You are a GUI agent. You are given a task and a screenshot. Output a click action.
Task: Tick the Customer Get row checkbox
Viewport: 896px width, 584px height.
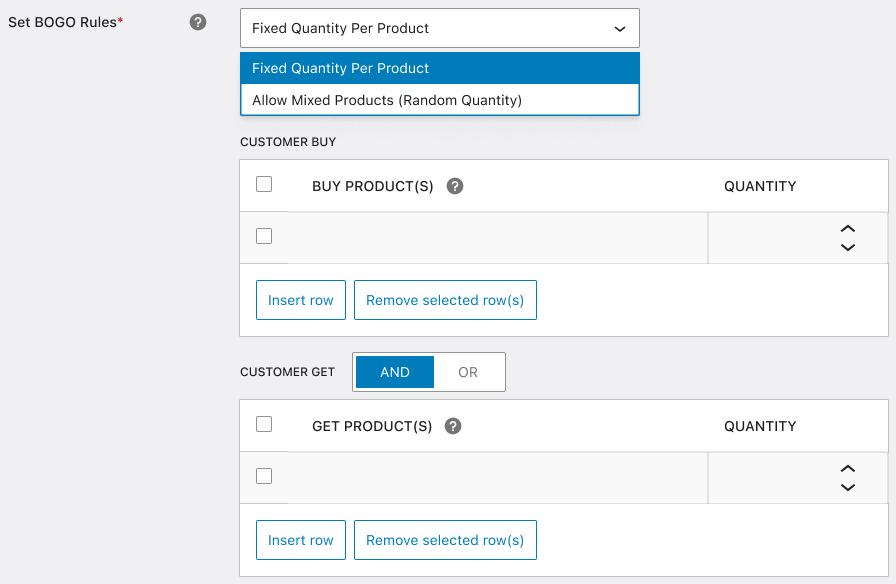pyautogui.click(x=264, y=476)
